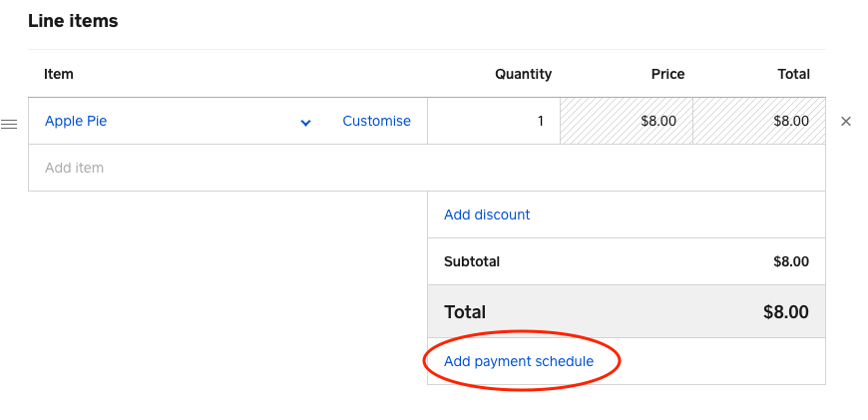The image size is (868, 420).
Task: Click the bold Total label in grey row
Action: (465, 311)
